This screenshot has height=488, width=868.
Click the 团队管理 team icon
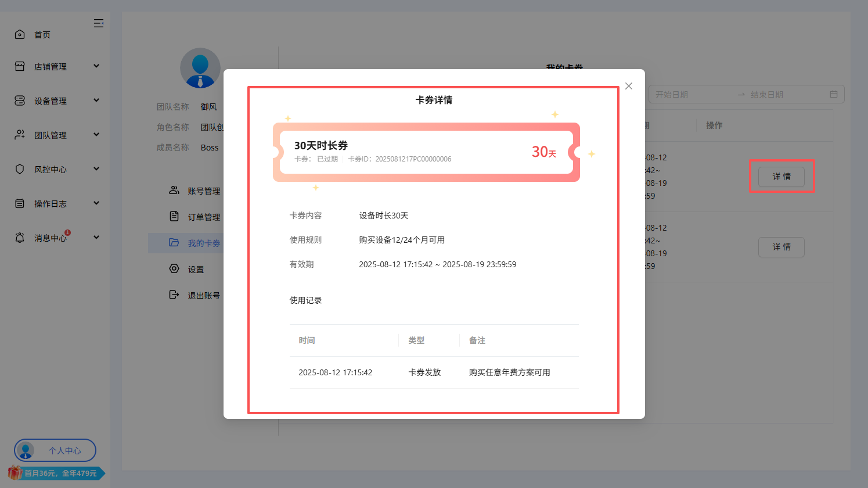coord(20,135)
